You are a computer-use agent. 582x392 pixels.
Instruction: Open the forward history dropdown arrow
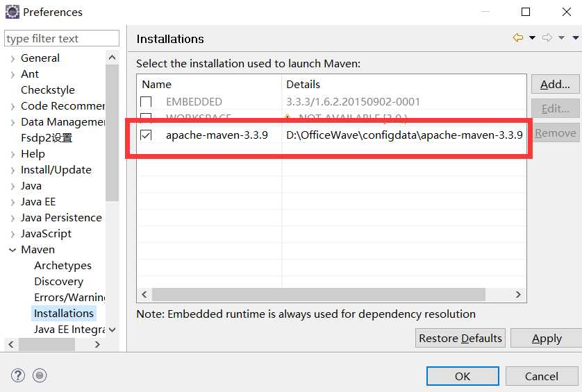[562, 38]
